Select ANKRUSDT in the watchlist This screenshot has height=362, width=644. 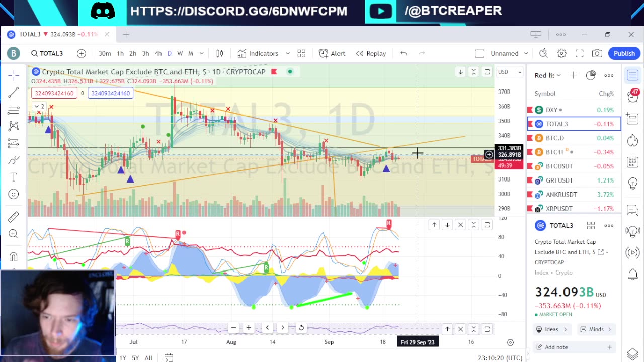click(574, 194)
